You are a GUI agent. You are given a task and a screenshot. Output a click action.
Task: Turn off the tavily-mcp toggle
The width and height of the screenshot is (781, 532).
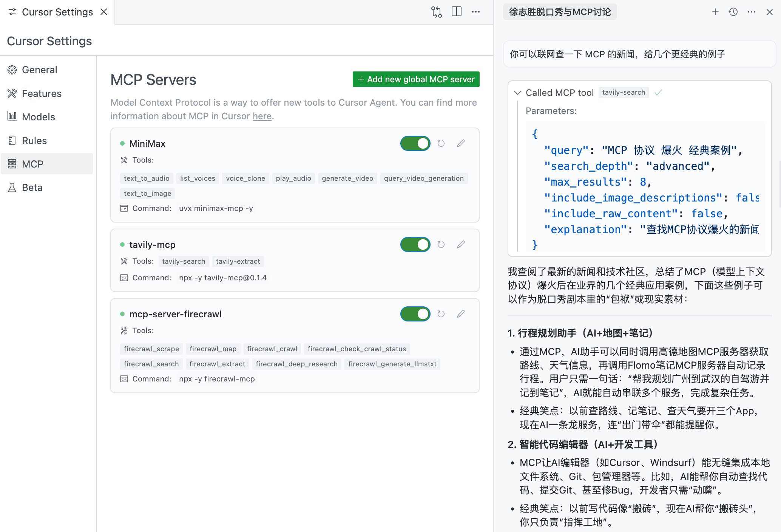tap(415, 244)
